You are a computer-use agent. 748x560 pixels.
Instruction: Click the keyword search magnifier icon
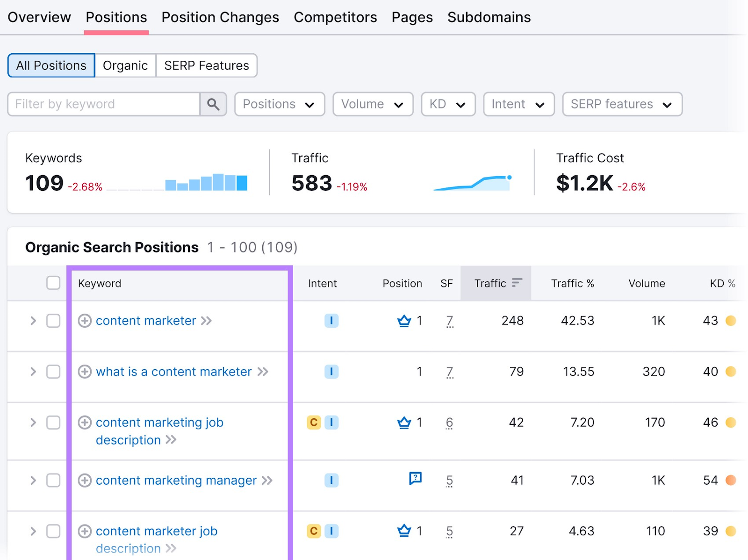coord(213,104)
